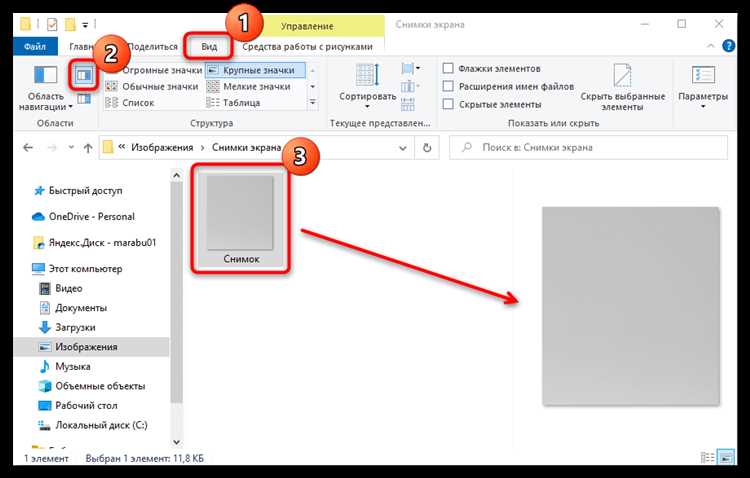
Task: Expand the layout gallery More arrow
Action: [x=313, y=102]
